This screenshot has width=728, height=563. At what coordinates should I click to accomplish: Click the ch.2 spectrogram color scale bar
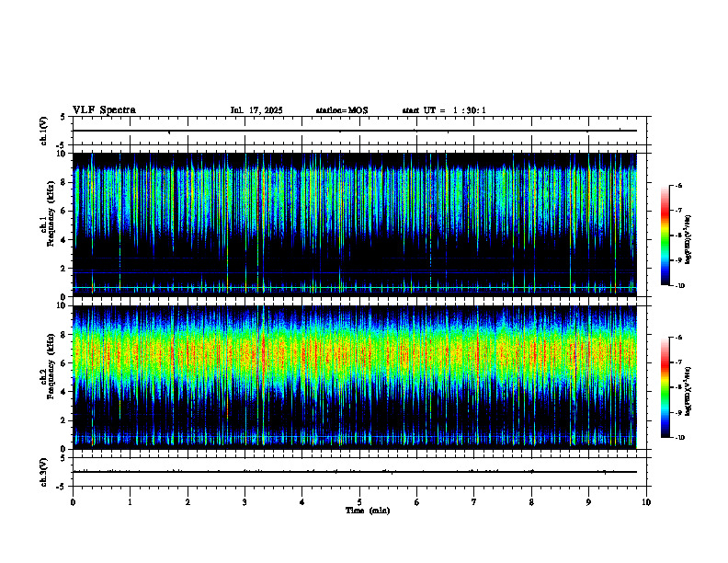665,387
